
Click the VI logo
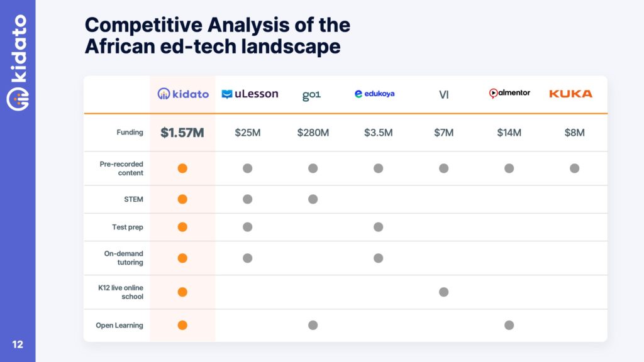[443, 95]
